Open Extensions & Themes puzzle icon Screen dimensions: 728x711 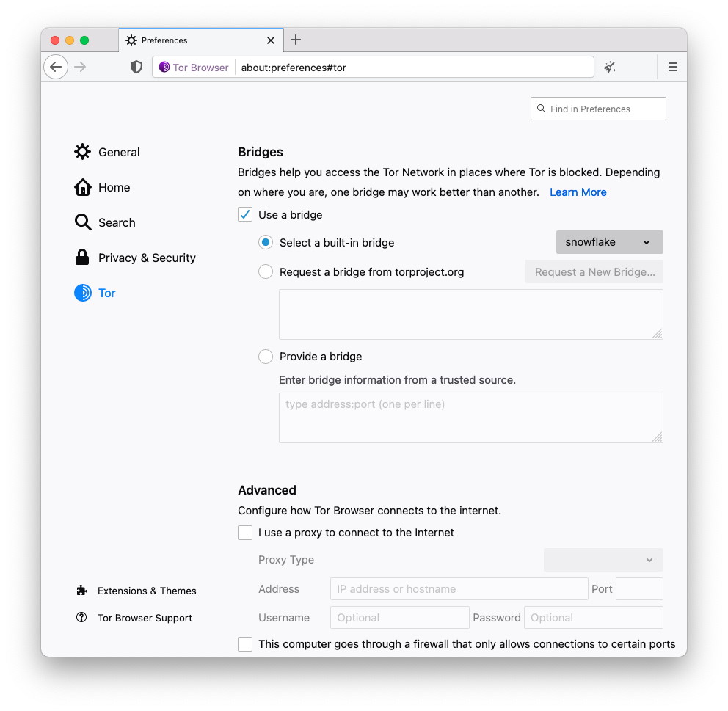tap(81, 591)
